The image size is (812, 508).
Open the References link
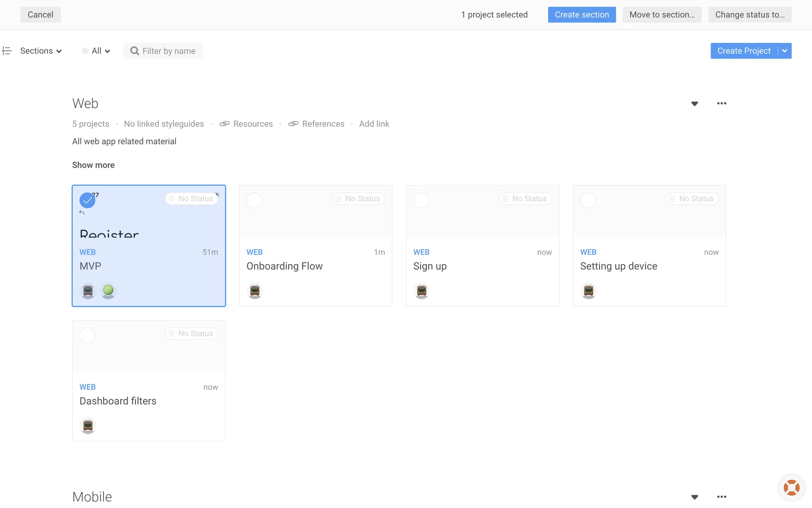point(323,124)
